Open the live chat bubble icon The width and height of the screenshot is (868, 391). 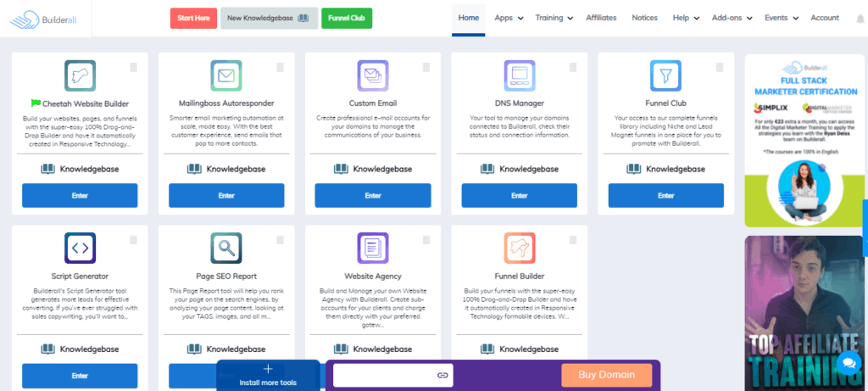pos(848,363)
